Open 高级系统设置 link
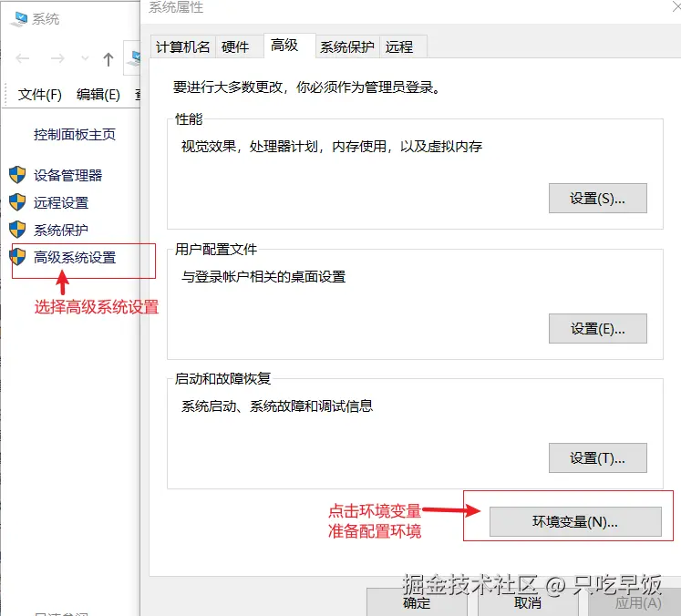This screenshot has width=681, height=616. click(x=75, y=258)
